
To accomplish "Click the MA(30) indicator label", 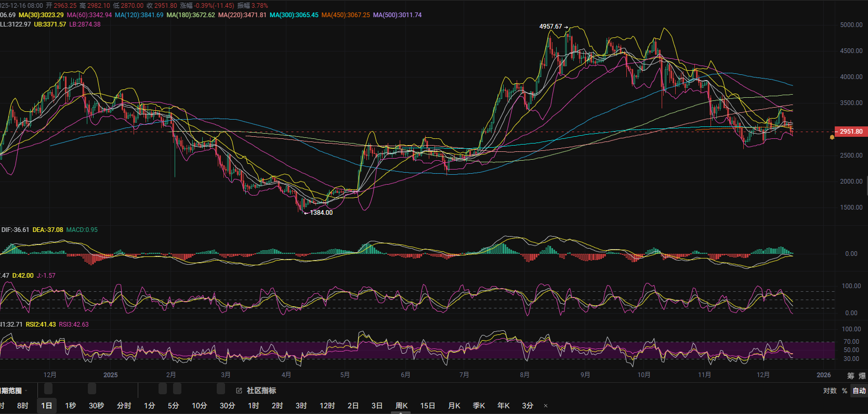I will 41,15.
